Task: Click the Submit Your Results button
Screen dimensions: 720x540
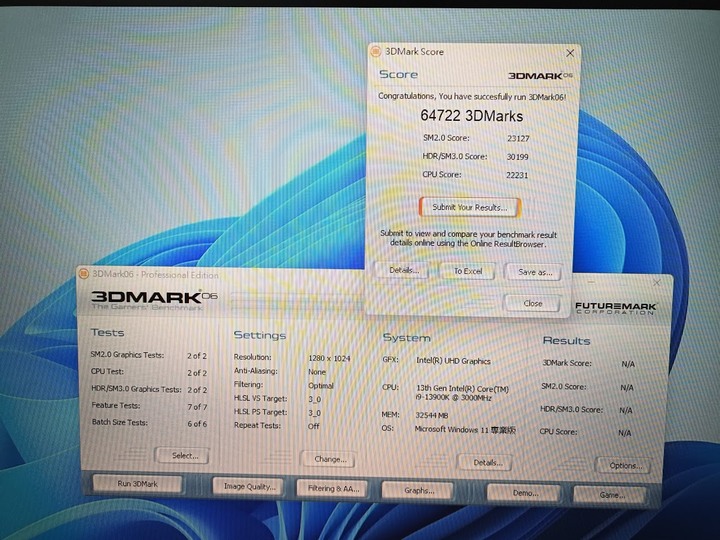Action: pos(470,208)
